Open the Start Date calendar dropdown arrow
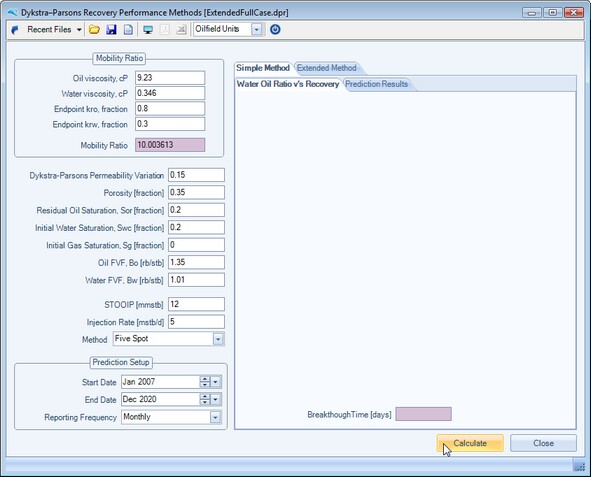This screenshot has height=477, width=591. [x=215, y=382]
